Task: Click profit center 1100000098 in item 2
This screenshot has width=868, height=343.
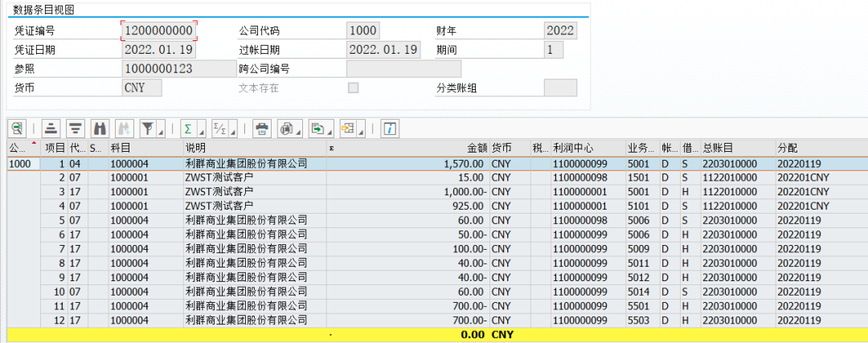Action: point(588,178)
